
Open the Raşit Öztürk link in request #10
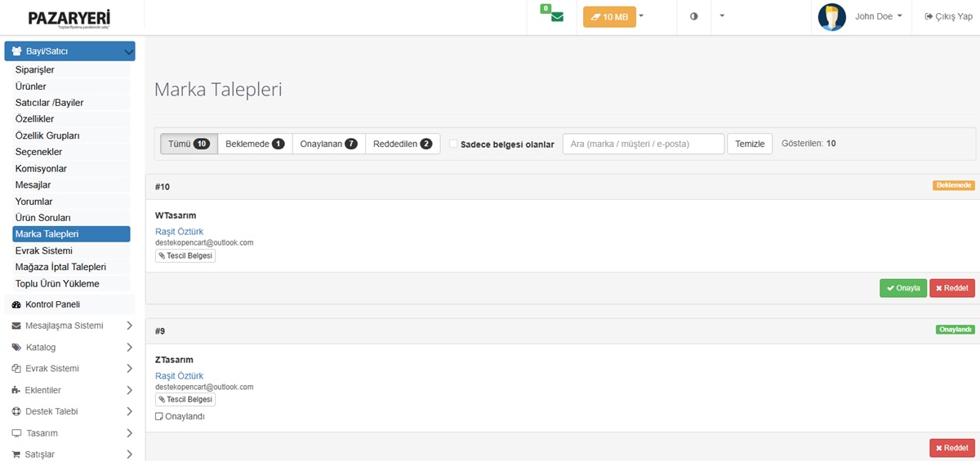(x=179, y=232)
